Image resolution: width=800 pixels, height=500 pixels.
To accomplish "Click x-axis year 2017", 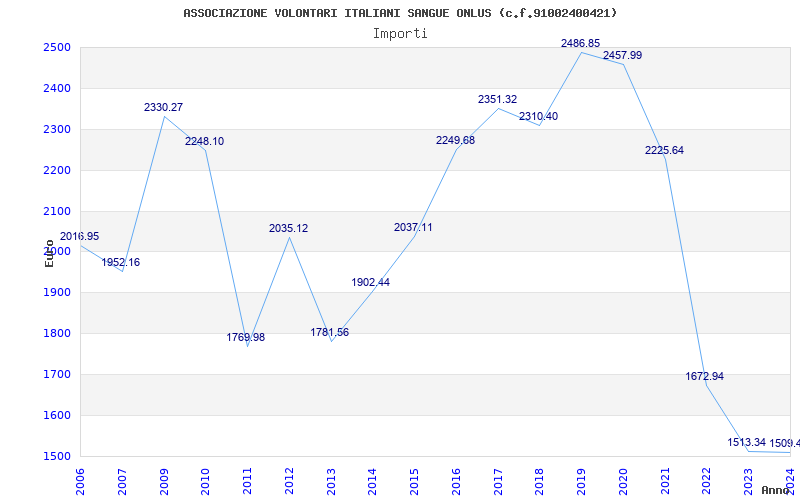I will click(x=498, y=481).
